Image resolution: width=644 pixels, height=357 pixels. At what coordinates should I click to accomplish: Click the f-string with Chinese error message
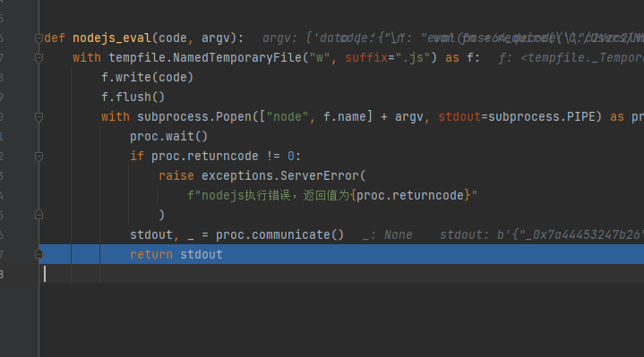click(x=332, y=195)
